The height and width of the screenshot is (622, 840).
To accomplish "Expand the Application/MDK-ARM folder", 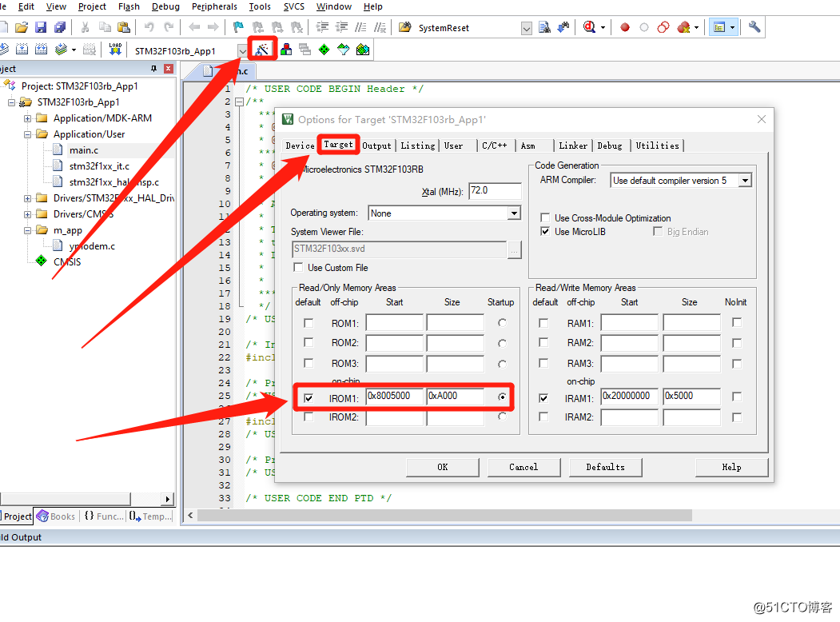I will tap(28, 118).
